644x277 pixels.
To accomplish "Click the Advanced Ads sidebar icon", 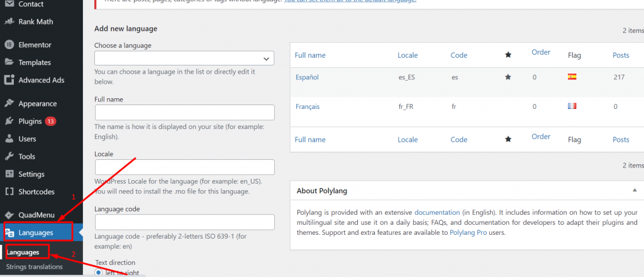I will click(x=9, y=80).
